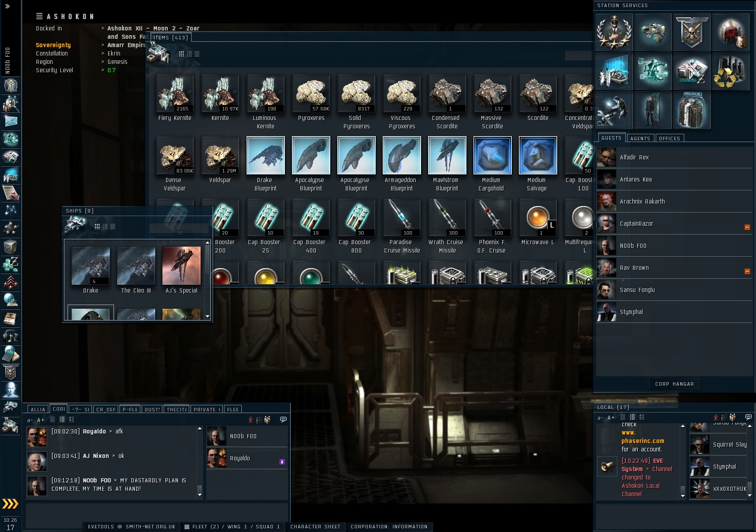Viewport: 756px width, 532px height.
Task: Open chat bubble icon in corp chat
Action: tap(283, 420)
